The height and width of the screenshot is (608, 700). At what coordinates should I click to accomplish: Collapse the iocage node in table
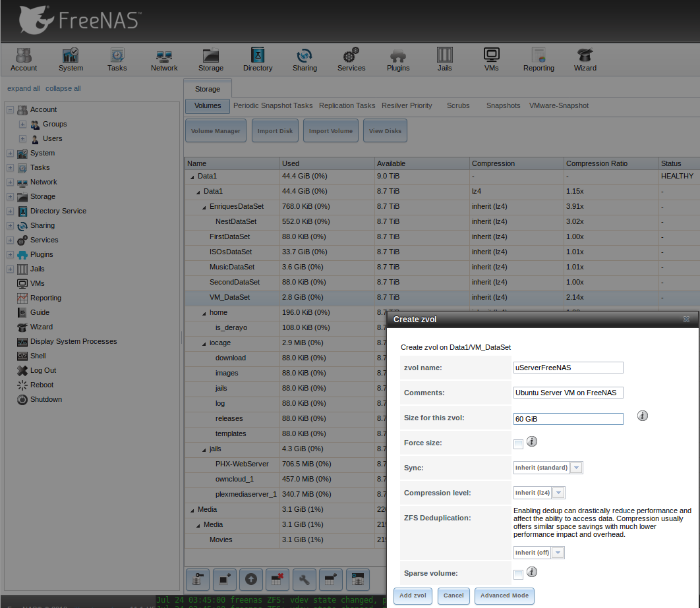(204, 343)
